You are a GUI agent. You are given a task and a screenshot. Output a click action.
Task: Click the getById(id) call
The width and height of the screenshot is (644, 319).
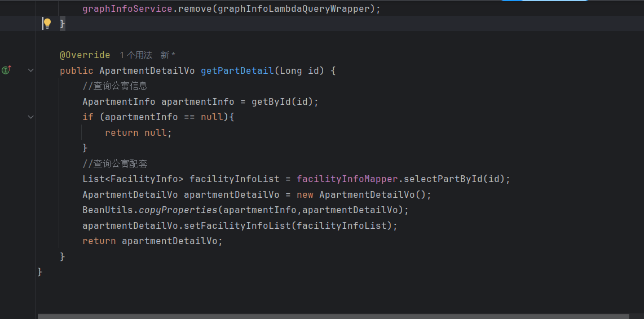pos(282,102)
